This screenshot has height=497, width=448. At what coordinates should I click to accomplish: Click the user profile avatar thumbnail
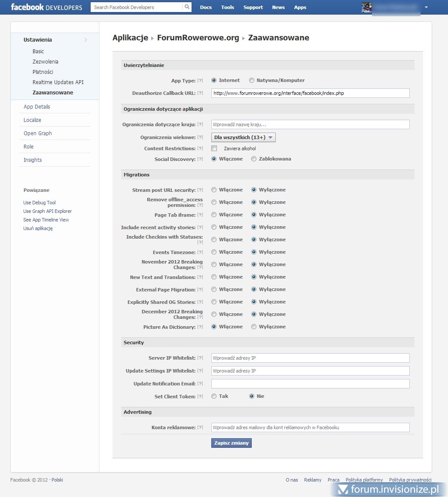point(366,7)
